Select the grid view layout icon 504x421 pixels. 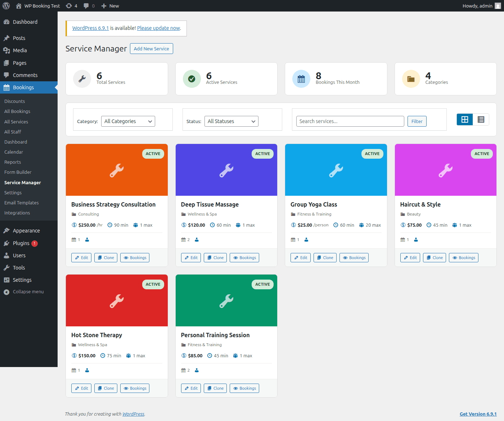click(464, 119)
